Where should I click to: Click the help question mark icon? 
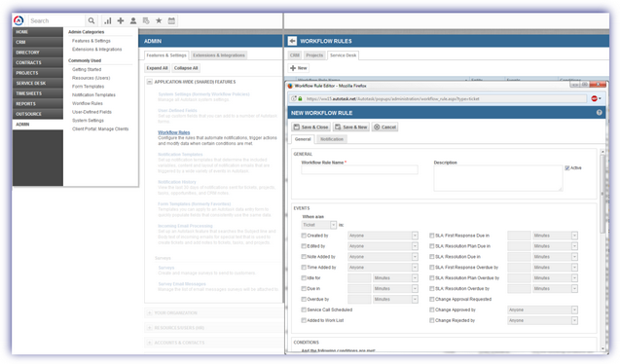(599, 113)
